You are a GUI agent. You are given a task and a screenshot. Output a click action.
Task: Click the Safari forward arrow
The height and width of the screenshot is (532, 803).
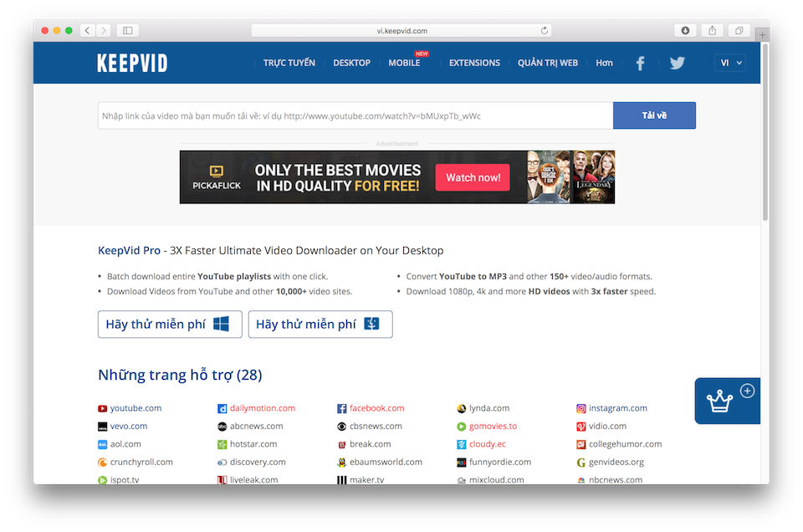tap(104, 31)
